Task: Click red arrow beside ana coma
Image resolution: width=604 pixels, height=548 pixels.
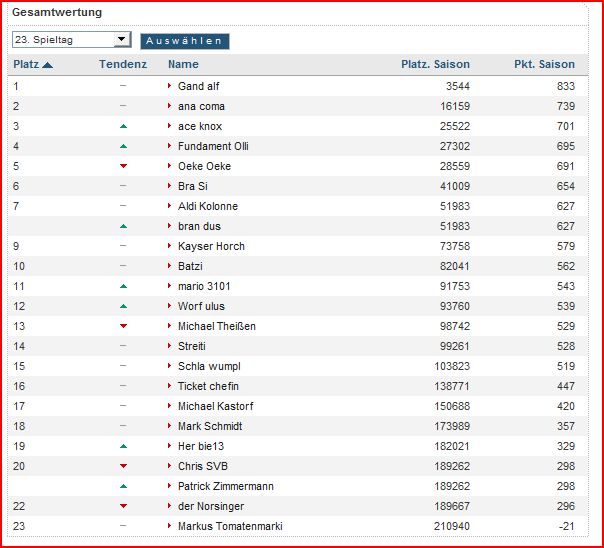Action: pos(170,106)
